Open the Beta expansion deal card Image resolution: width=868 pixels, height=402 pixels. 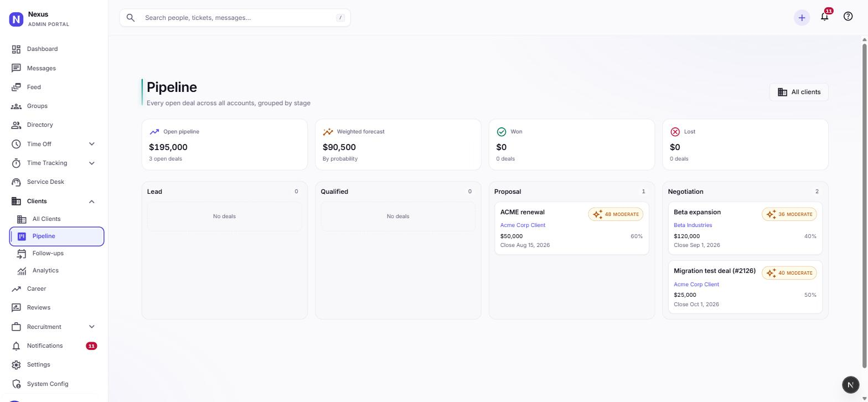tap(745, 228)
